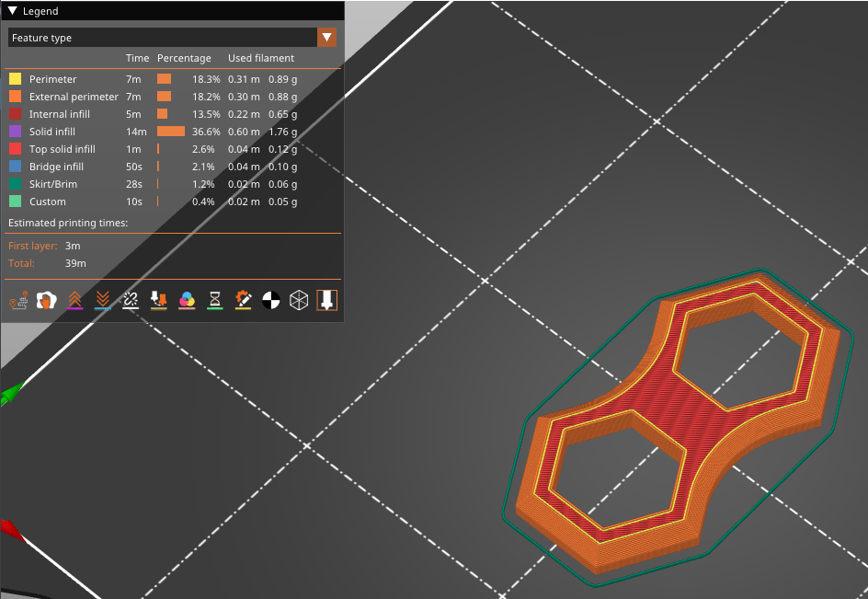Show Deretractions with the down-arrows icon

coord(103,300)
